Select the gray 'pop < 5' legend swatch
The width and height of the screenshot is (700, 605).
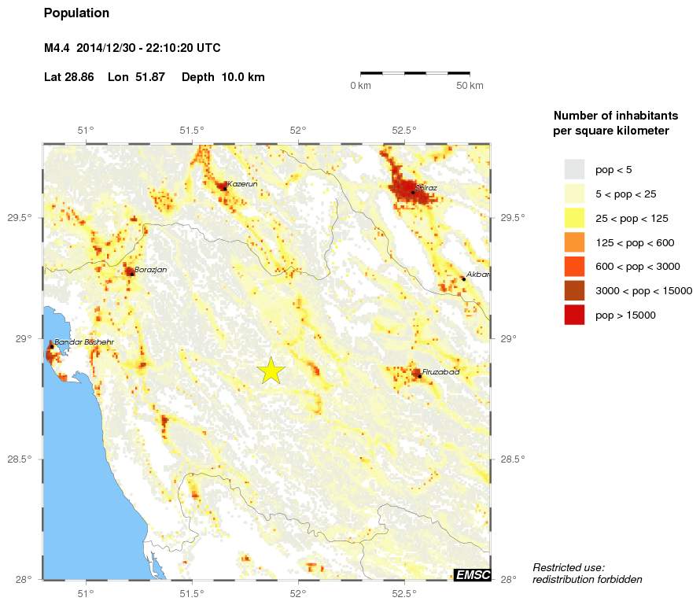tap(574, 169)
